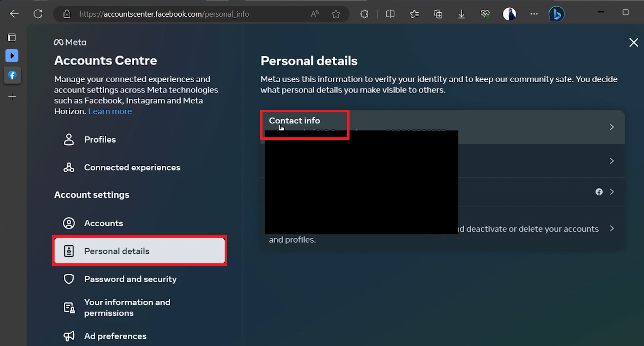Close the Accounts Centre with X
Viewport: 644px width, 346px height.
point(634,43)
